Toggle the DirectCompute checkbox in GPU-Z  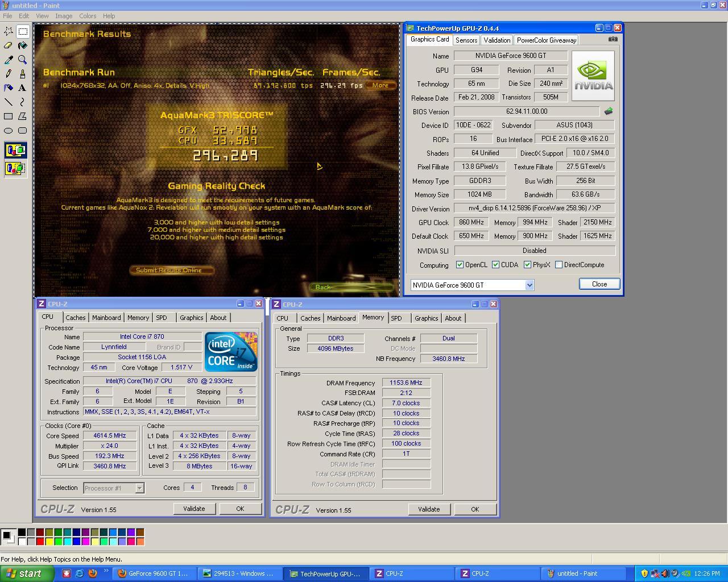click(x=559, y=265)
